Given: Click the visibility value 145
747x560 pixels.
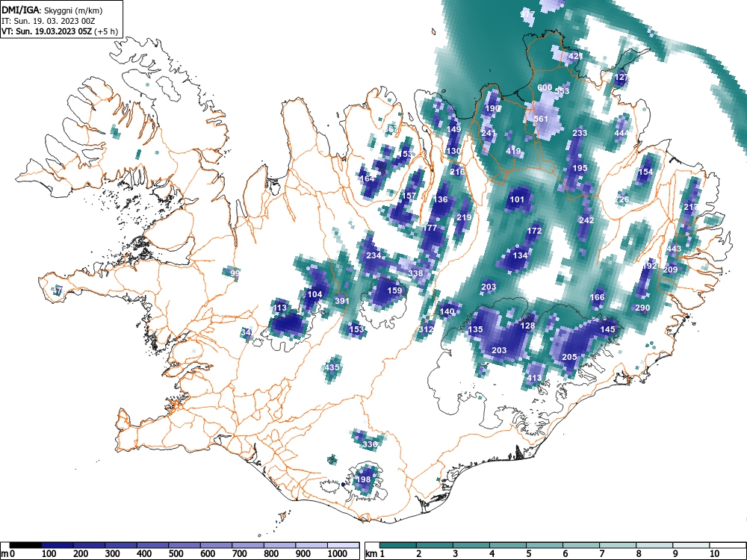Looking at the screenshot, I should pyautogui.click(x=608, y=329).
